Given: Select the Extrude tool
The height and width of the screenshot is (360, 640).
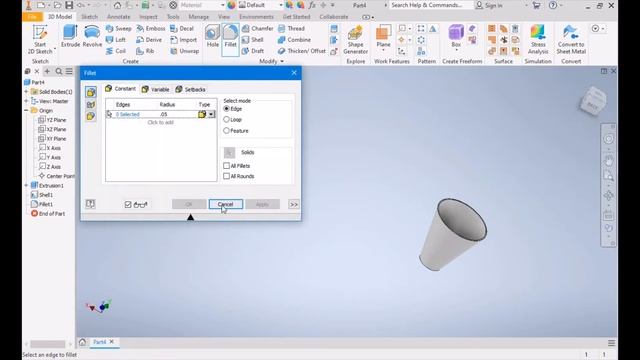Looking at the screenshot, I should point(70,36).
